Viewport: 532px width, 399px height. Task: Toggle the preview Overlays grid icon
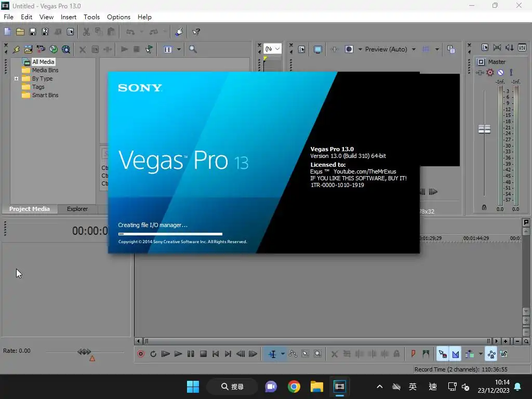[x=425, y=49]
